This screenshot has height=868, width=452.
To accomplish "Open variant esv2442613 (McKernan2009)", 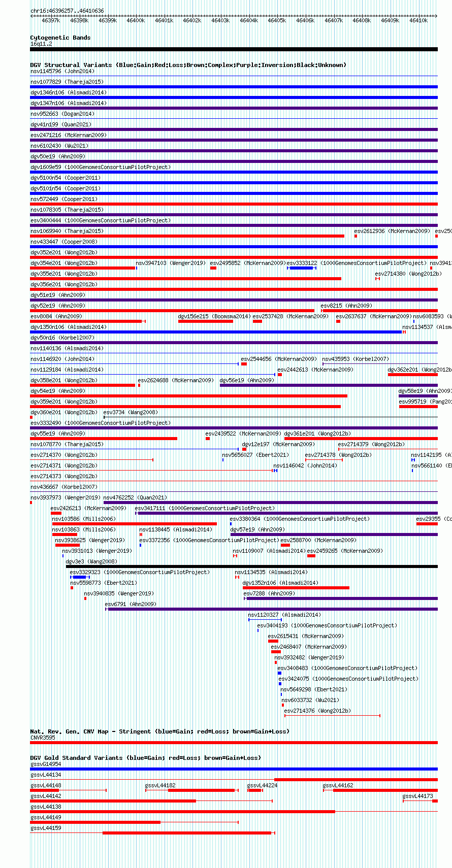I will pyautogui.click(x=315, y=370).
